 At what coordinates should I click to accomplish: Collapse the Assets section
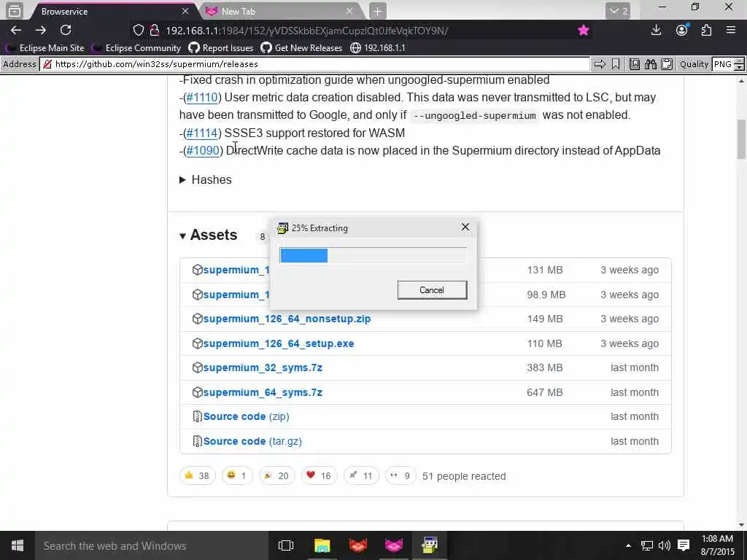pyautogui.click(x=208, y=235)
